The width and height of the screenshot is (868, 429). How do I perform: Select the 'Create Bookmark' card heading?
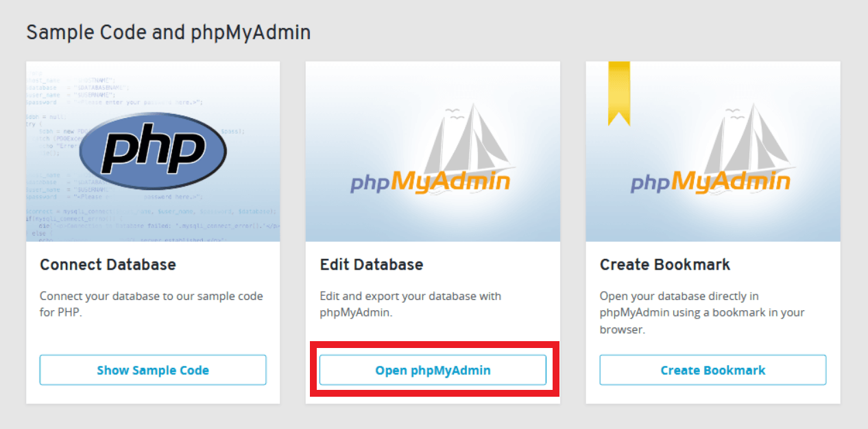tap(665, 264)
